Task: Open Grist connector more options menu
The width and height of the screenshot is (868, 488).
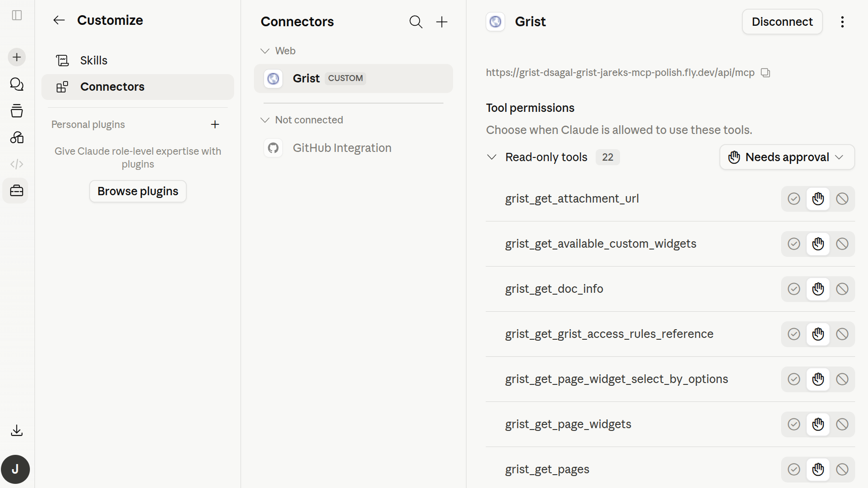Action: [842, 22]
